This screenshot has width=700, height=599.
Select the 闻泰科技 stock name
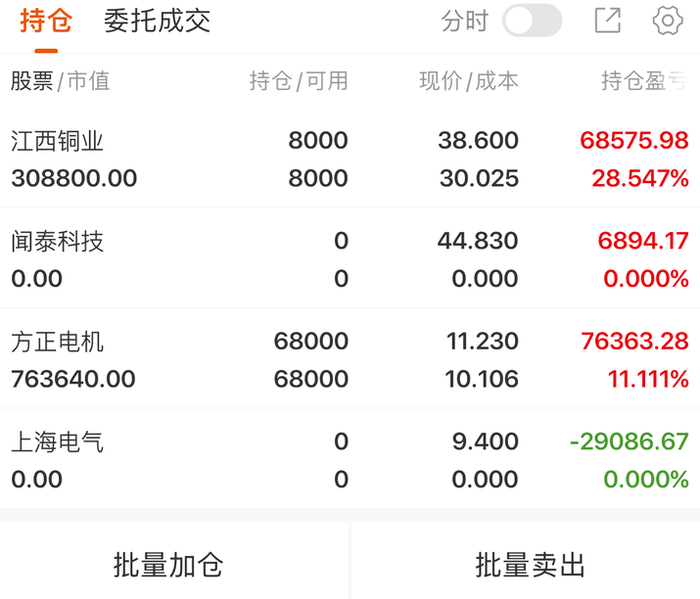point(57,242)
